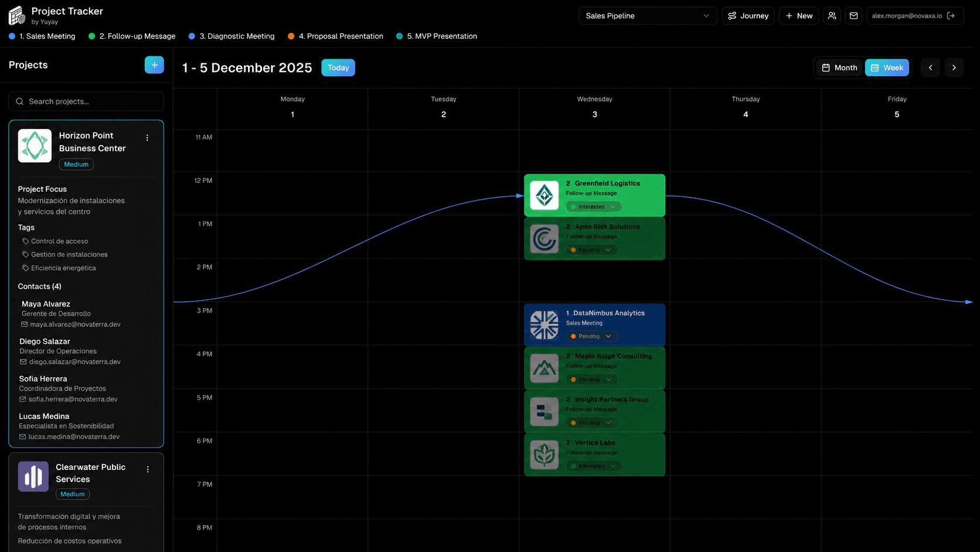Click the Medium badge on Clearwater Public Services
Image resolution: width=980 pixels, height=552 pixels.
(x=73, y=494)
